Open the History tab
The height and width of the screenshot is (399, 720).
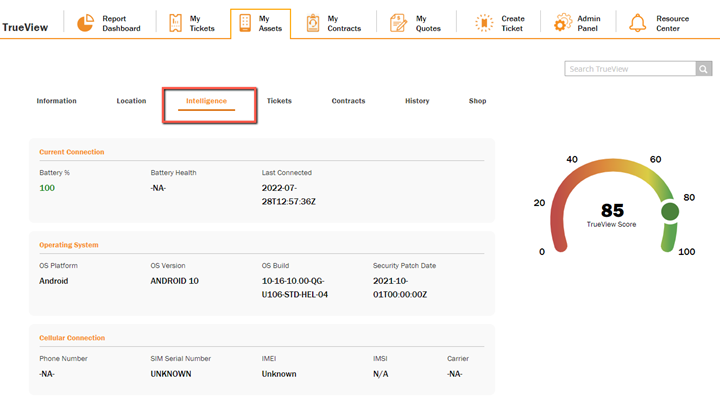417,101
